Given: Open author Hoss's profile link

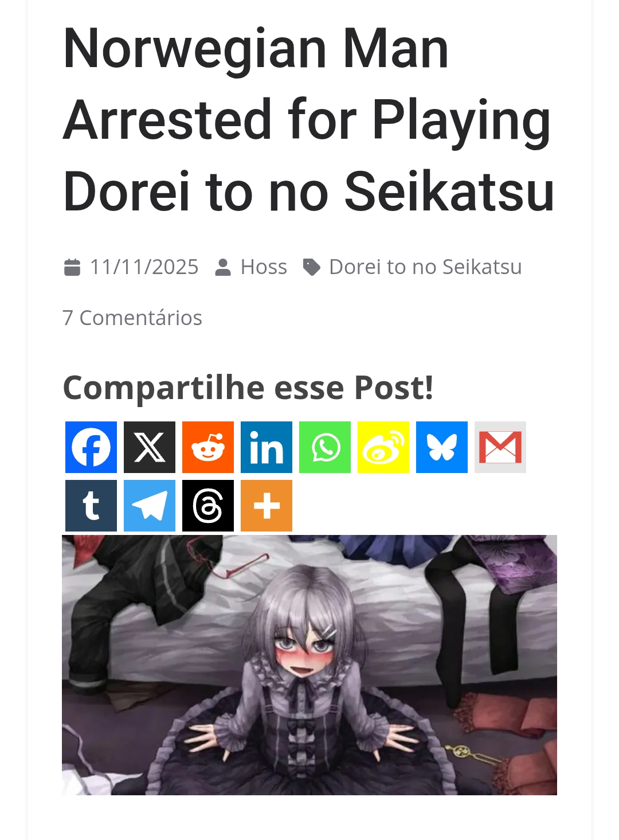Looking at the screenshot, I should click(x=264, y=267).
